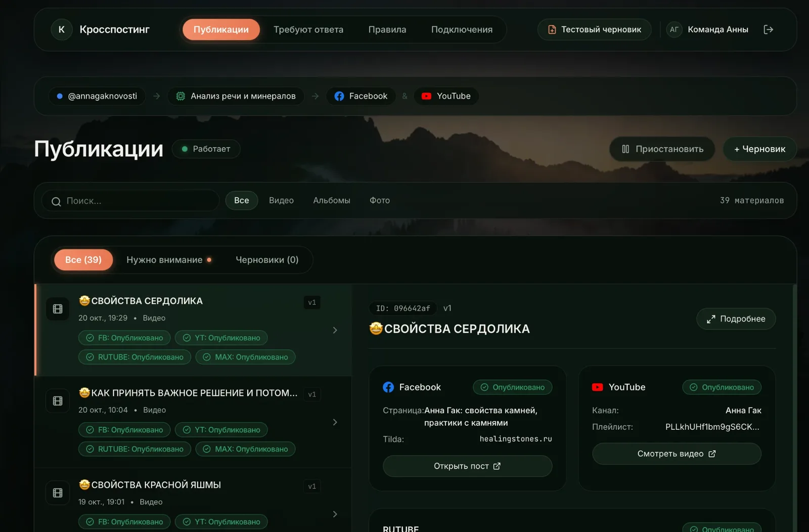Select the Все media type filter
The width and height of the screenshot is (809, 532).
click(x=242, y=200)
